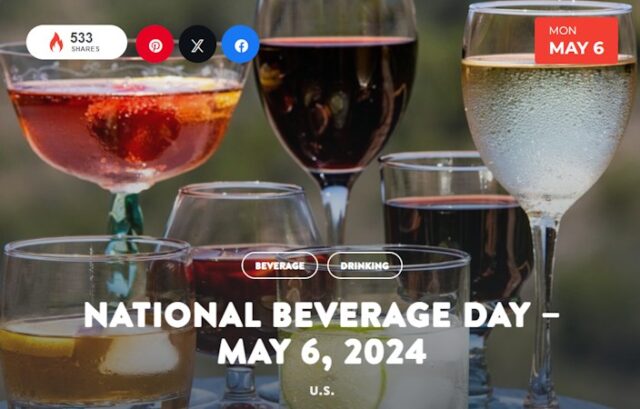The image size is (640, 409).
Task: Click the SHARES label text
Action: pos(85,49)
